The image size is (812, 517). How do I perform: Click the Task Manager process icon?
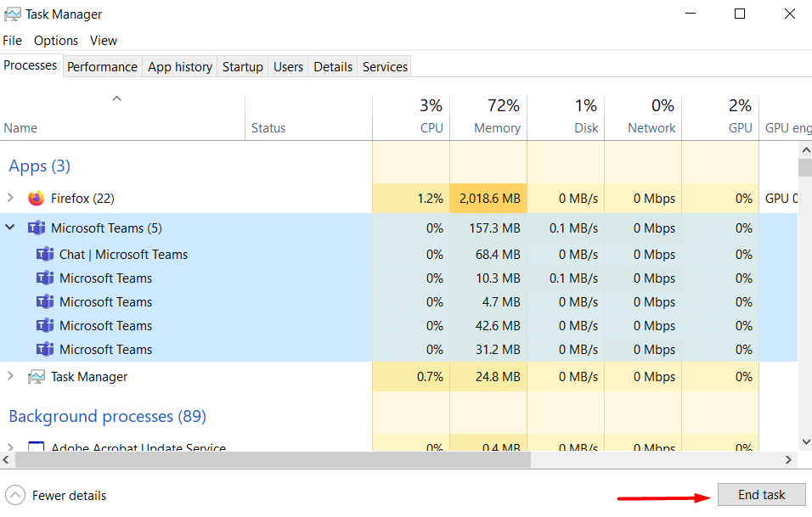pyautogui.click(x=36, y=377)
